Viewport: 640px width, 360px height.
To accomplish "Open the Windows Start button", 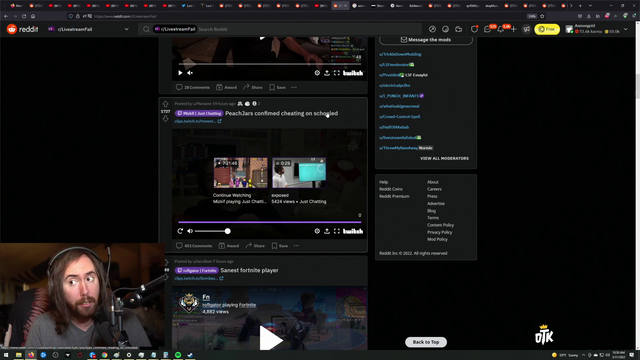I will tap(6, 355).
